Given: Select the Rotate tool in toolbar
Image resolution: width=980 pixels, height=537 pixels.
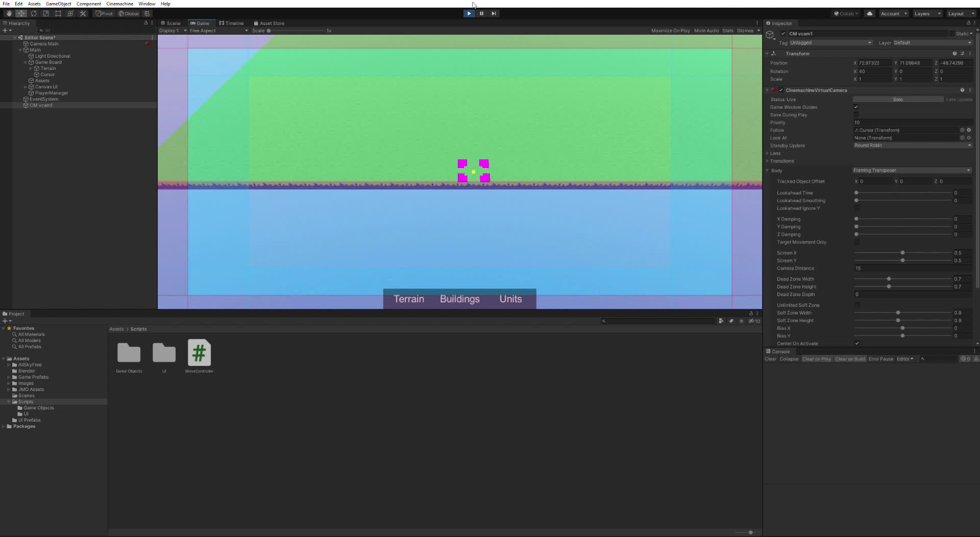Looking at the screenshot, I should pyautogui.click(x=34, y=14).
